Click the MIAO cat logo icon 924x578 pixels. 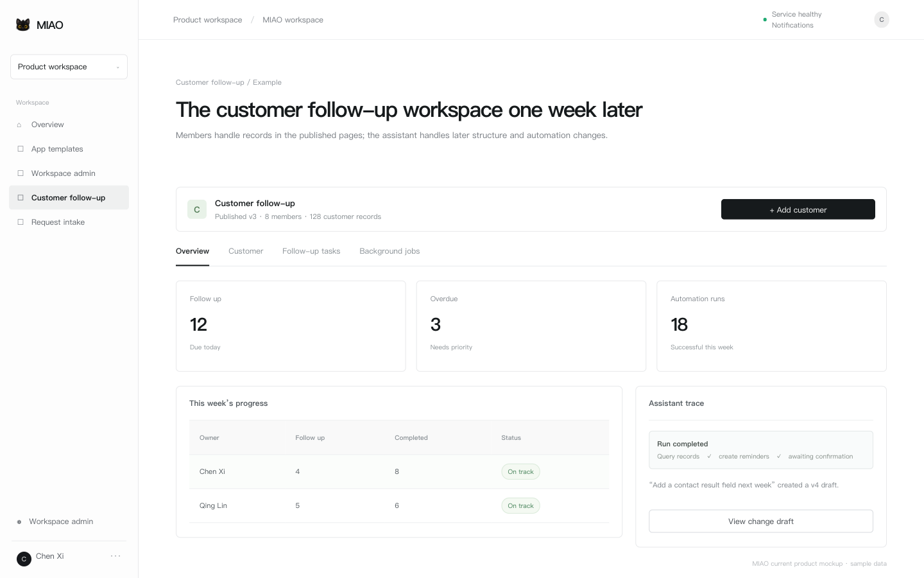(x=23, y=25)
